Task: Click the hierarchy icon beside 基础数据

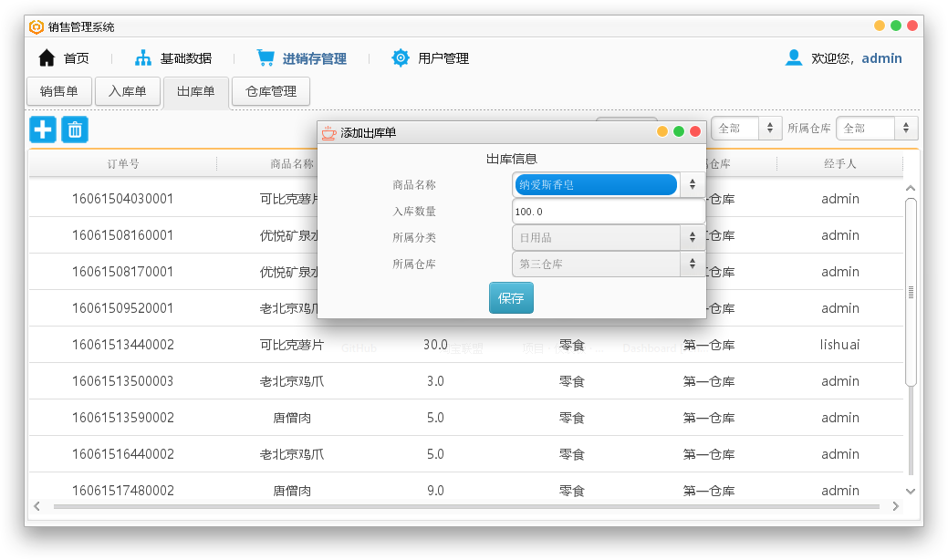Action: pyautogui.click(x=143, y=58)
